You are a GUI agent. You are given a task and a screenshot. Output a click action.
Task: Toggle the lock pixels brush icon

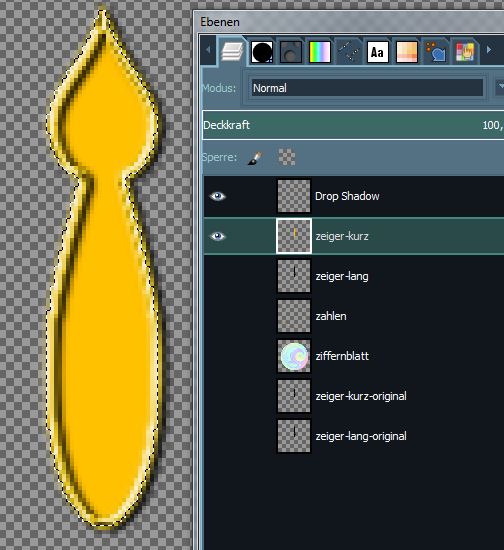255,158
